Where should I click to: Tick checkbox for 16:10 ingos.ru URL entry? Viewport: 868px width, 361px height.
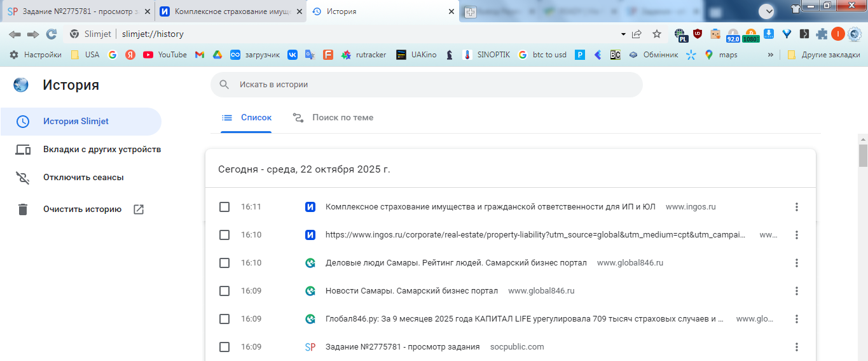(x=224, y=235)
